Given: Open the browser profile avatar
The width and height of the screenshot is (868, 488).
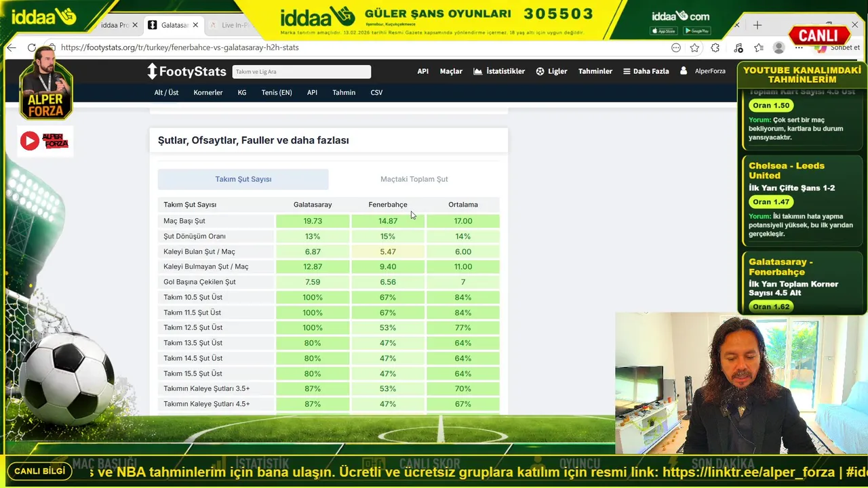Looking at the screenshot, I should (779, 47).
